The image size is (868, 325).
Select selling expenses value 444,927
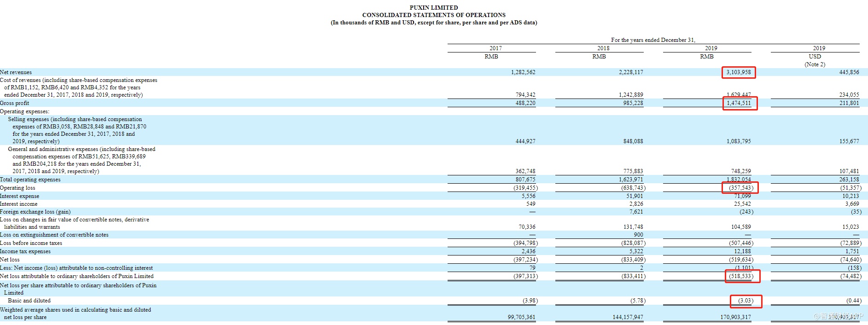525,141
